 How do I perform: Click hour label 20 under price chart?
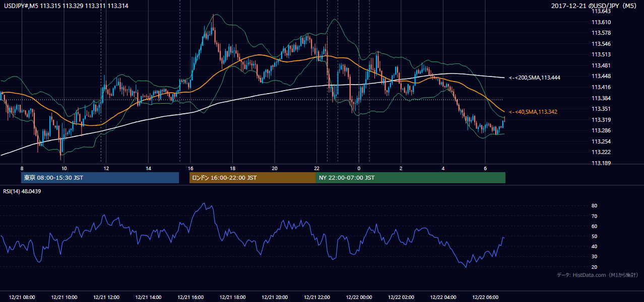click(275, 168)
